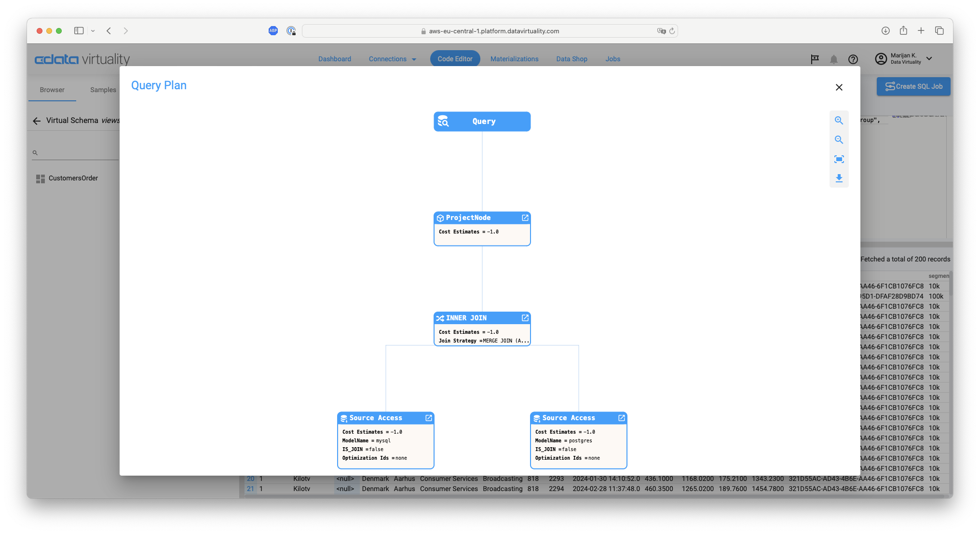Open the Materializations page
This screenshot has height=534, width=980.
515,58
